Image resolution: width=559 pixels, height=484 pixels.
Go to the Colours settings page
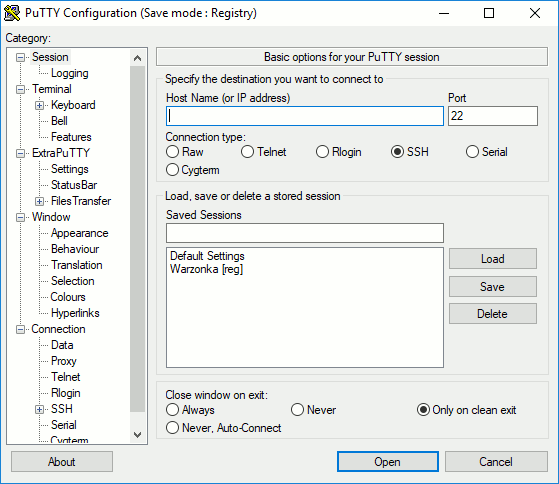tap(68, 297)
